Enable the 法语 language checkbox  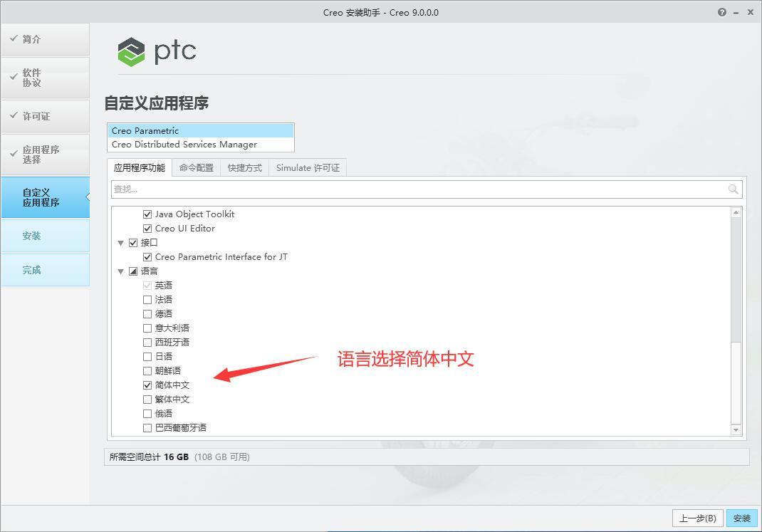[147, 300]
